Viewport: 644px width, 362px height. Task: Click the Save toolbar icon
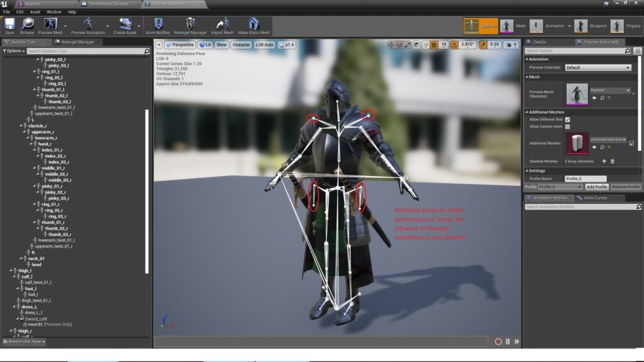point(9,25)
